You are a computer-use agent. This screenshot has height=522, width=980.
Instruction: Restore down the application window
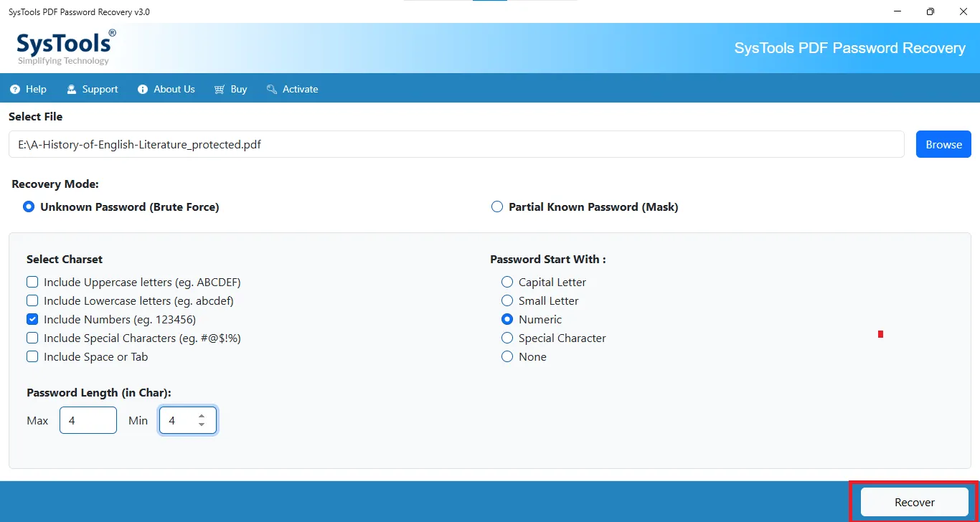pos(930,11)
